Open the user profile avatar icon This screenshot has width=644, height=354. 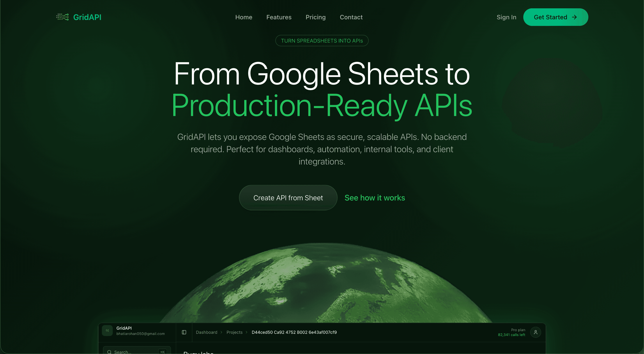(x=536, y=332)
